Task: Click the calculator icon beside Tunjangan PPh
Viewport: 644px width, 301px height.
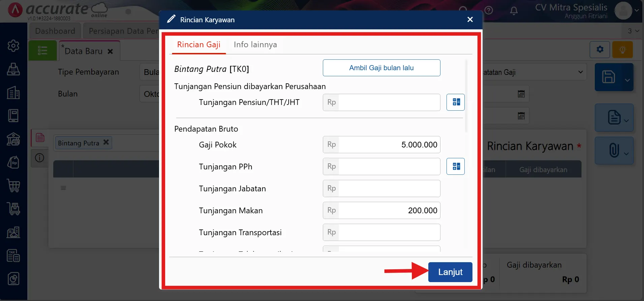Action: (x=455, y=166)
